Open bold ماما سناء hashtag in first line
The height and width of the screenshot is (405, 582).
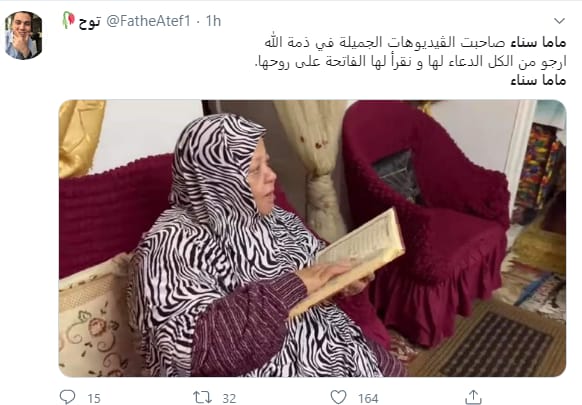pos(538,43)
